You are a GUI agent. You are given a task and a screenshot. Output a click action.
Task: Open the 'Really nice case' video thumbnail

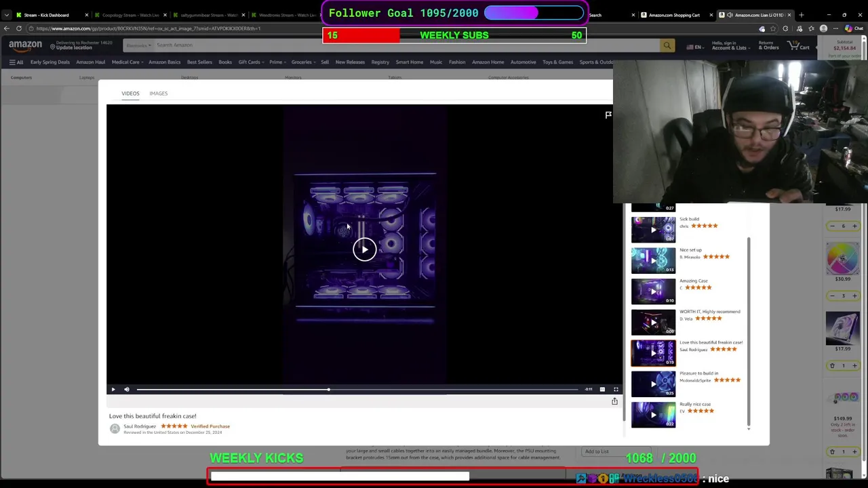pos(653,414)
